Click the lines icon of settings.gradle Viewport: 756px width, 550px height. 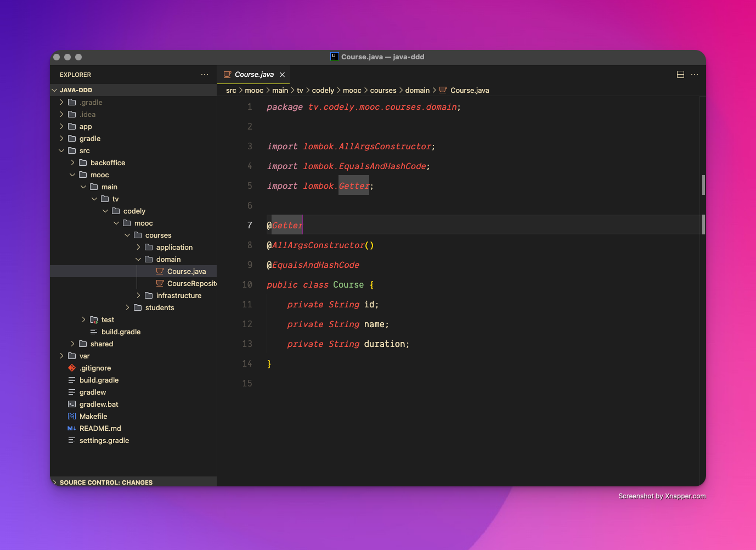(x=72, y=440)
